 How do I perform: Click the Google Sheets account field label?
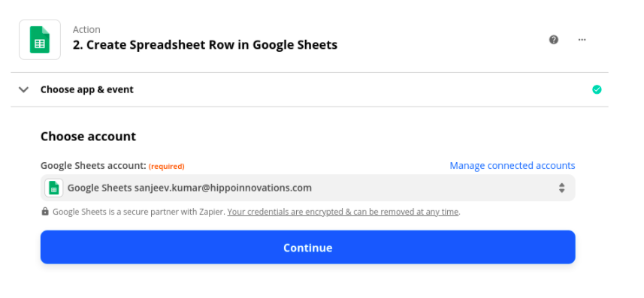point(93,165)
